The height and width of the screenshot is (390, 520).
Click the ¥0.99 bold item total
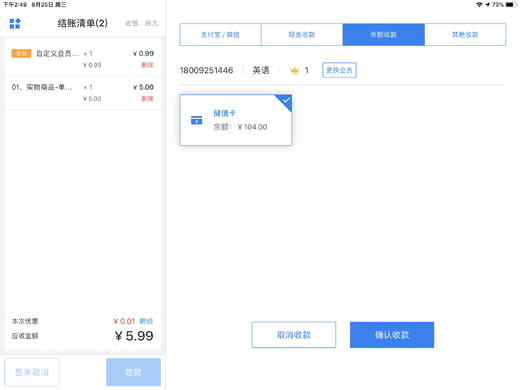coord(143,53)
